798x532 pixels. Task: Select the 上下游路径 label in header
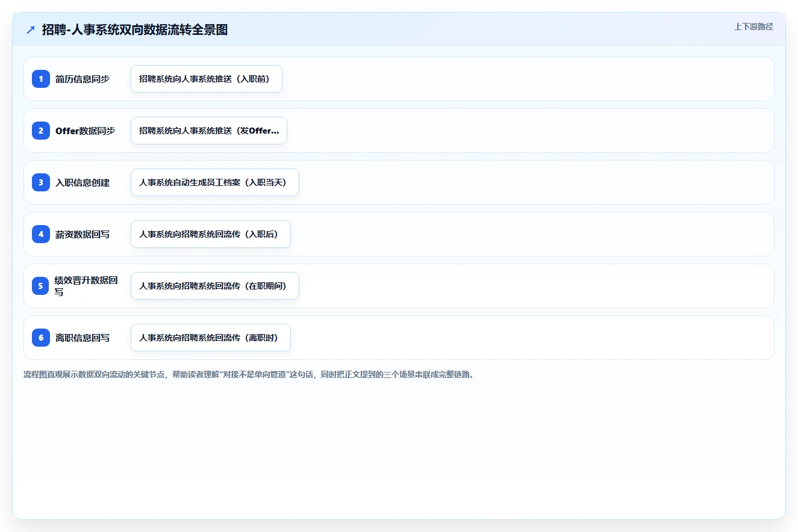(x=753, y=27)
